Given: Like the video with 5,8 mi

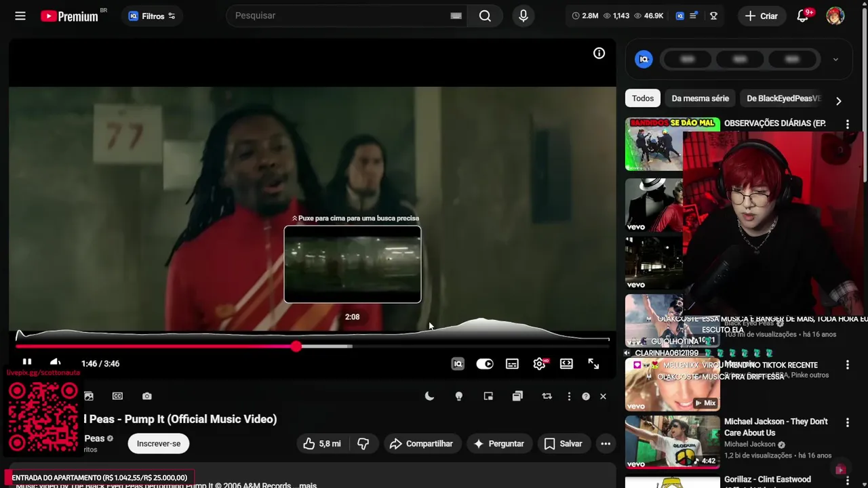Looking at the screenshot, I should [x=322, y=443].
